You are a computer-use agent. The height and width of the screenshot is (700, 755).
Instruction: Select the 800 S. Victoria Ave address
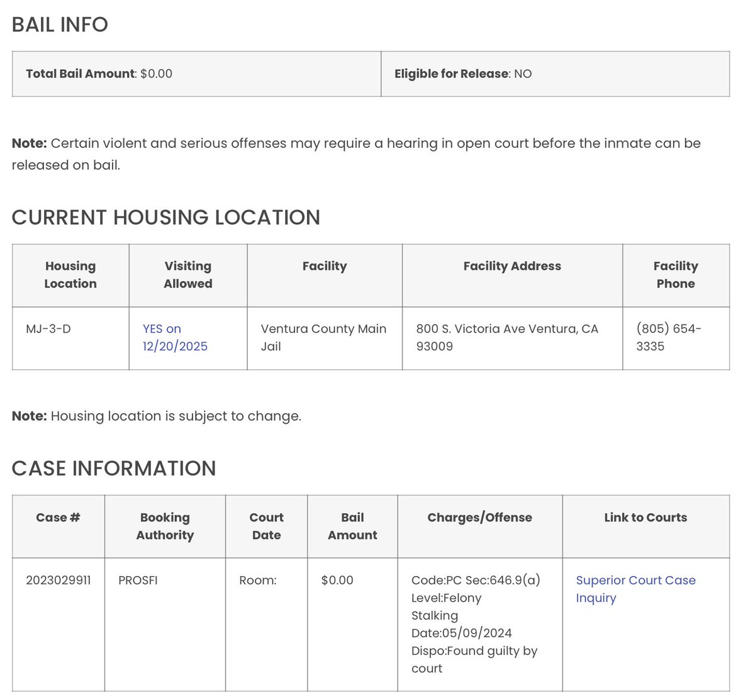(507, 338)
